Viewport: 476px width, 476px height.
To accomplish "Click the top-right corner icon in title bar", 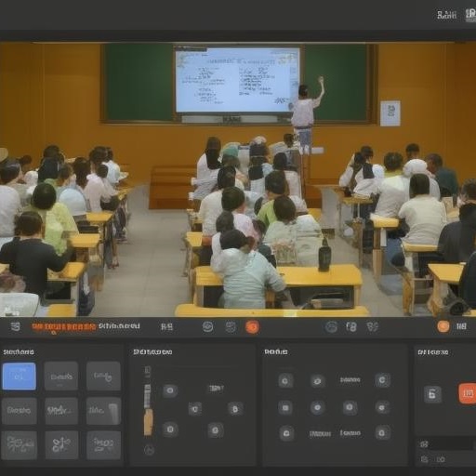I will coord(470,15).
